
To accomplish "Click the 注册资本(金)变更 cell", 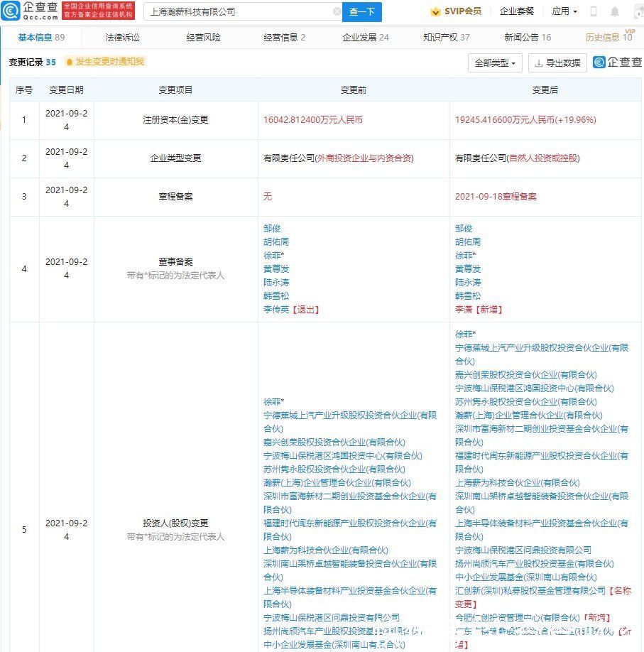I will tap(175, 120).
